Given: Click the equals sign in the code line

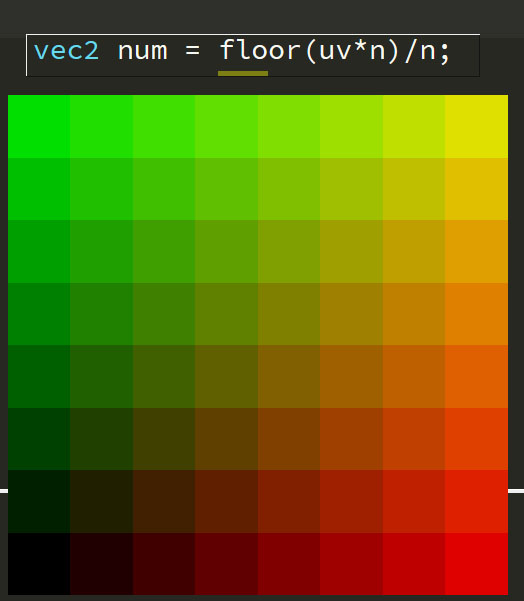Looking at the screenshot, I should point(192,50).
